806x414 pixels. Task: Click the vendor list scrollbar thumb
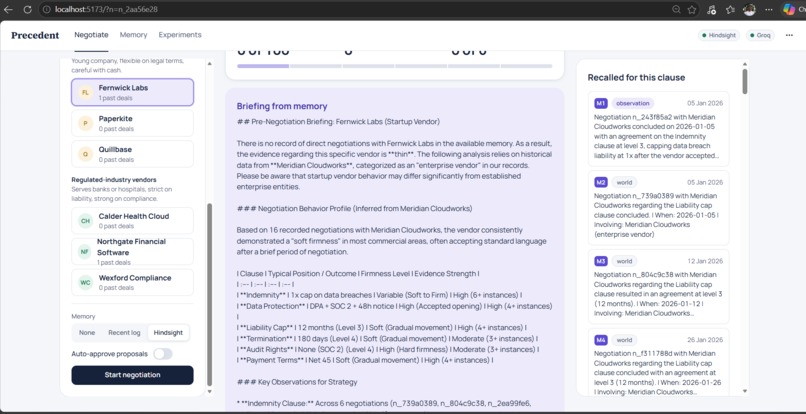click(209, 294)
